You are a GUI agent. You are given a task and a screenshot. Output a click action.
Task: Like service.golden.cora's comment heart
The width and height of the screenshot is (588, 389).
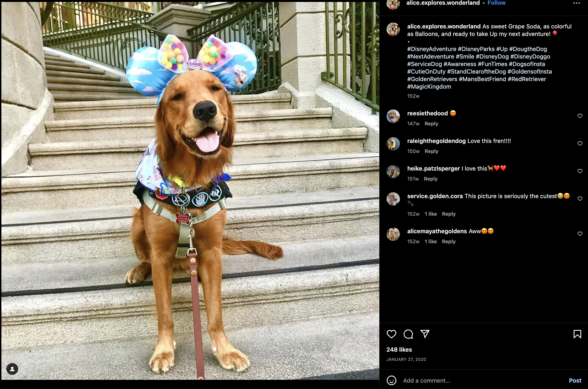580,199
